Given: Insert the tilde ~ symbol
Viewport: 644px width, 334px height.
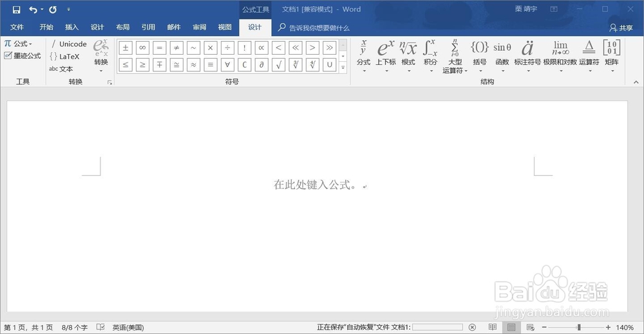Looking at the screenshot, I should tap(193, 48).
